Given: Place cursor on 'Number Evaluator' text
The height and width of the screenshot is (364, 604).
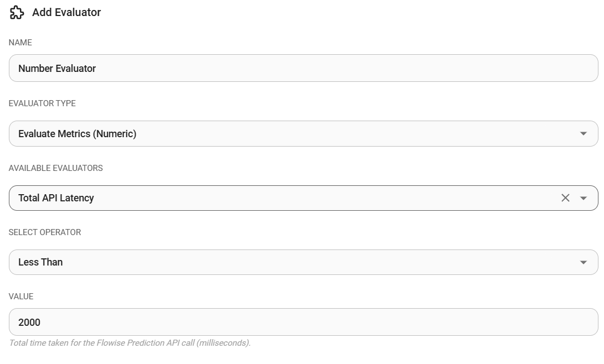Looking at the screenshot, I should [57, 69].
